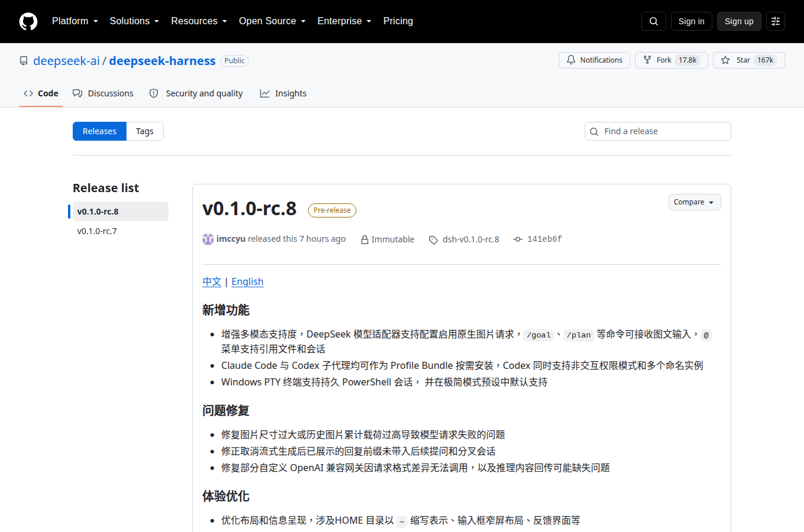The image size is (804, 532).
Task: Click the Find a release search field
Action: (x=658, y=131)
